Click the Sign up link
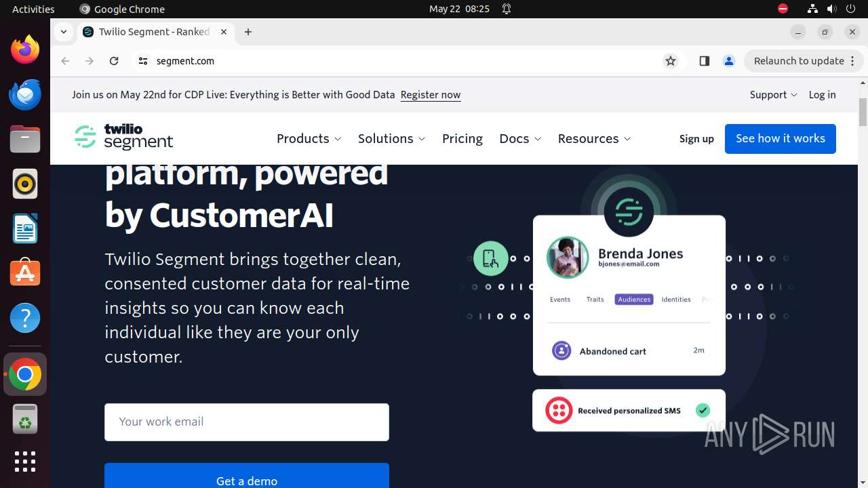Viewport: 868px width, 488px height. tap(696, 138)
